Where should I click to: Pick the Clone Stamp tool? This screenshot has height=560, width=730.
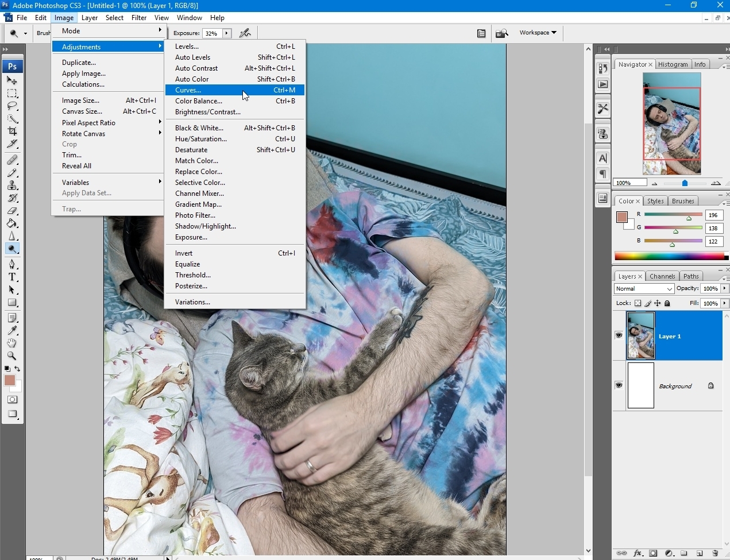pos(12,186)
